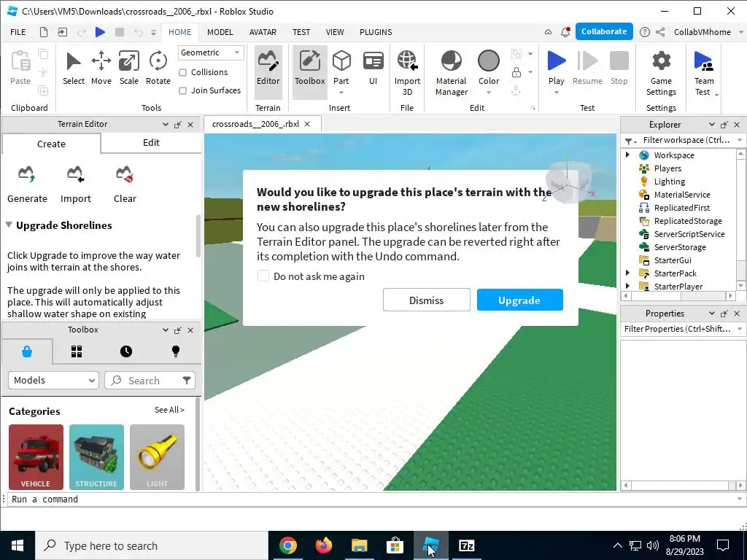Click Generate terrain icon
The image size is (747, 560).
pyautogui.click(x=27, y=174)
